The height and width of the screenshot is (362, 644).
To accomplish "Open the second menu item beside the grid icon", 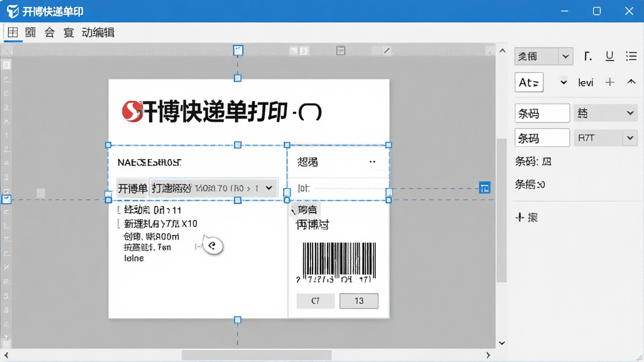I will click(30, 33).
